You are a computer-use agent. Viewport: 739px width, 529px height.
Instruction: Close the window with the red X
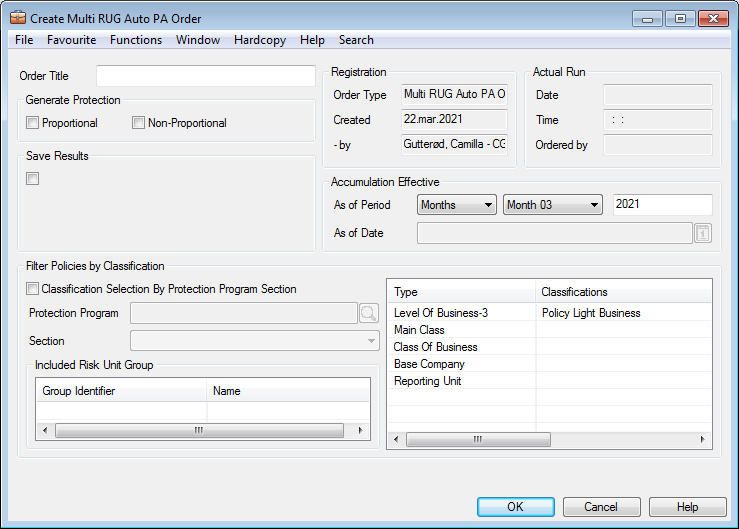(714, 19)
